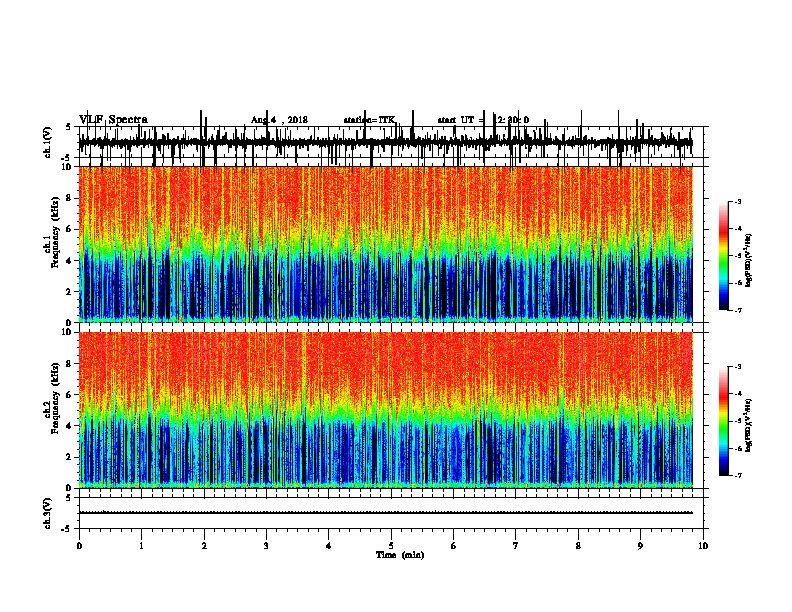Select the 'start UT = 12:30: 0' header text

(x=483, y=120)
